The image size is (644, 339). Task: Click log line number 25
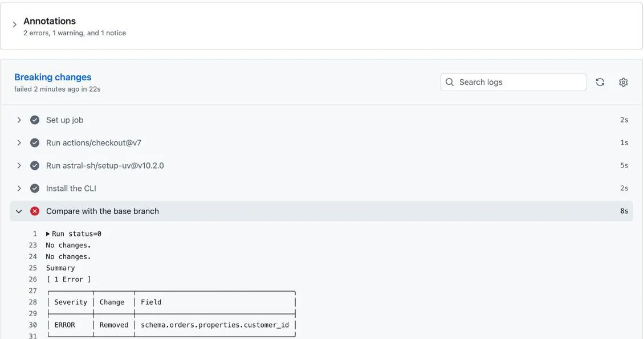pyautogui.click(x=33, y=268)
